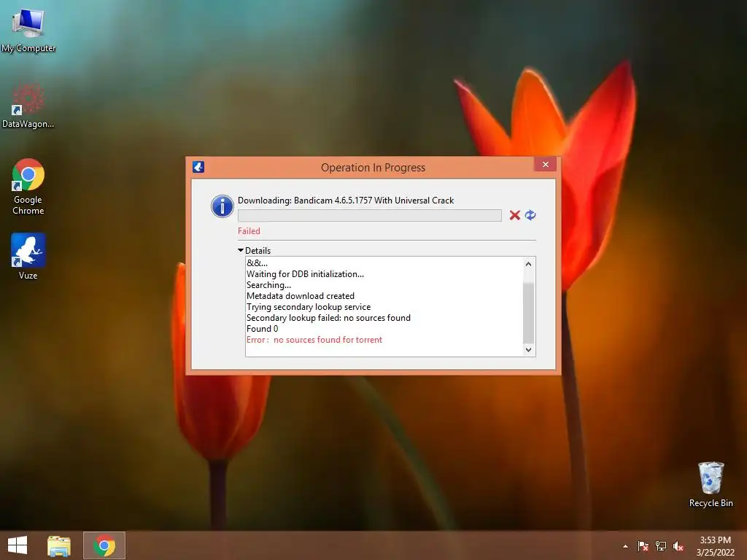Click the 'Operation In Progress' title bar
747x560 pixels.
pos(373,168)
